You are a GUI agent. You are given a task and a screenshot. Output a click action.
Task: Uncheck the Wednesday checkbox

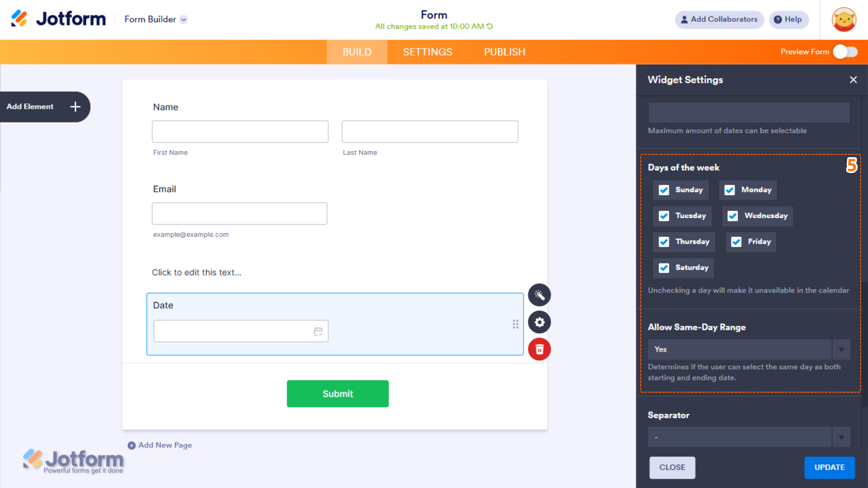(733, 216)
